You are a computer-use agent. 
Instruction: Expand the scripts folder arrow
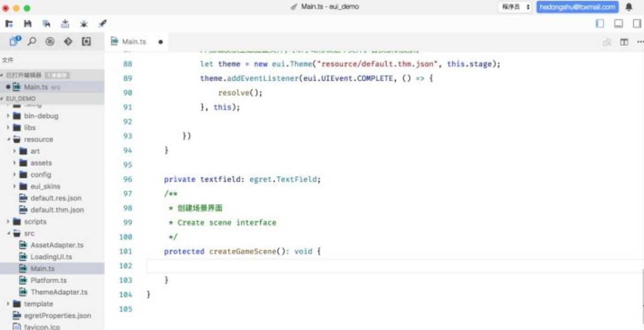click(8, 222)
